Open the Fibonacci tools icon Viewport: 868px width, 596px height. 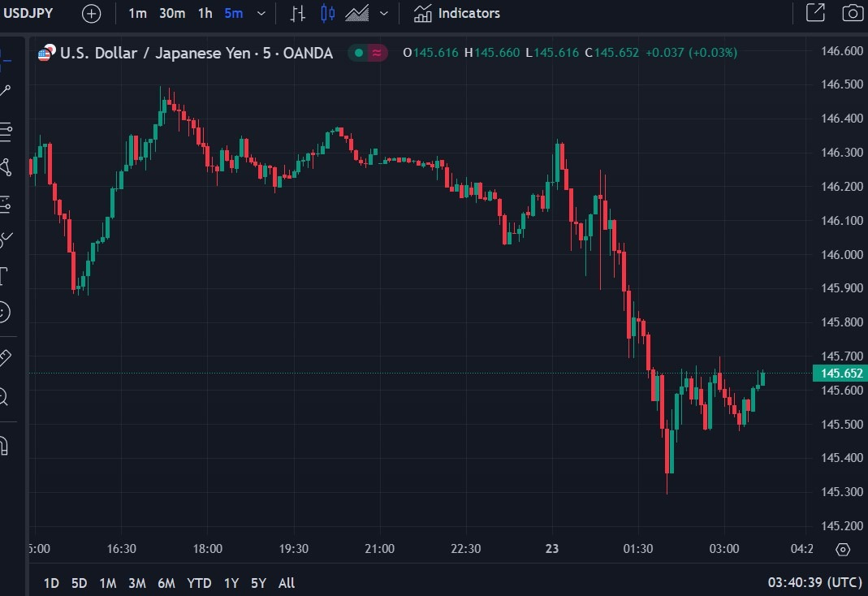6,132
